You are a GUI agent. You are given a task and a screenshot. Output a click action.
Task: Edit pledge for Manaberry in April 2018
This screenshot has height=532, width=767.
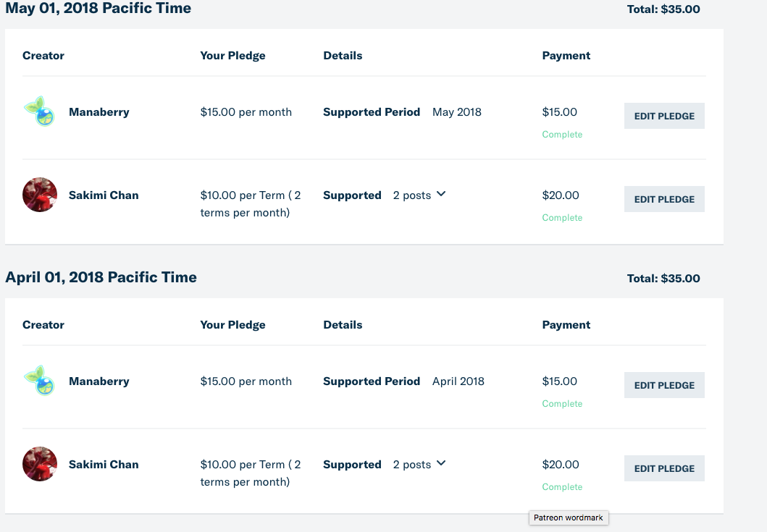[664, 385]
